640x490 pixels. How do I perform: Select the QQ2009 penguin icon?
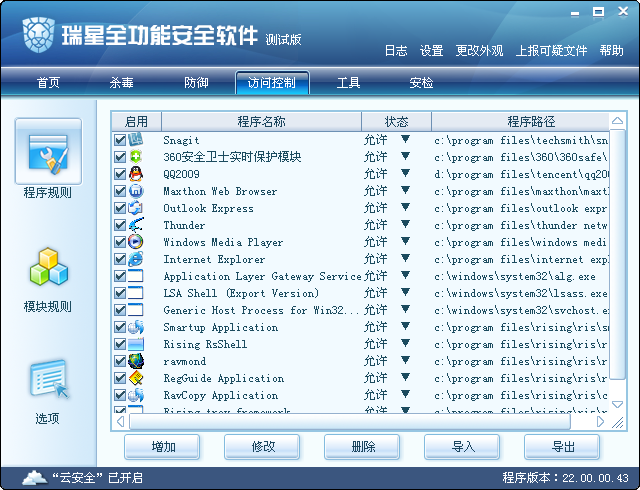coord(136,174)
